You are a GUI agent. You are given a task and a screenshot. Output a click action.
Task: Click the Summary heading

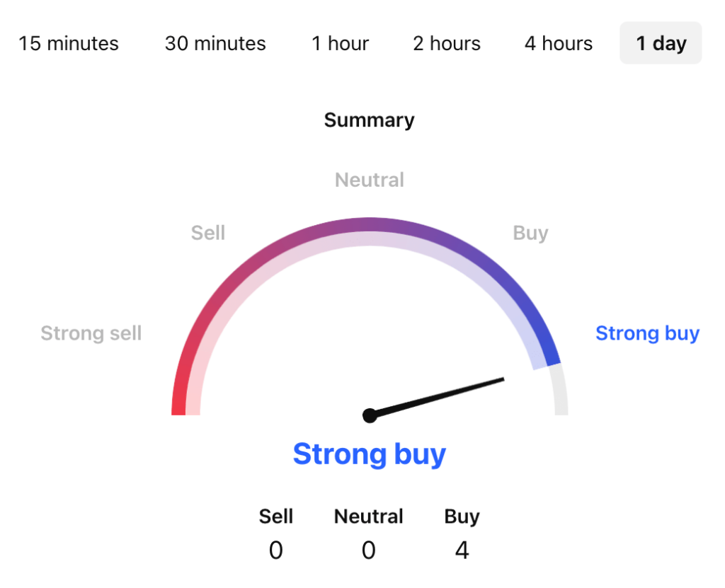[369, 120]
